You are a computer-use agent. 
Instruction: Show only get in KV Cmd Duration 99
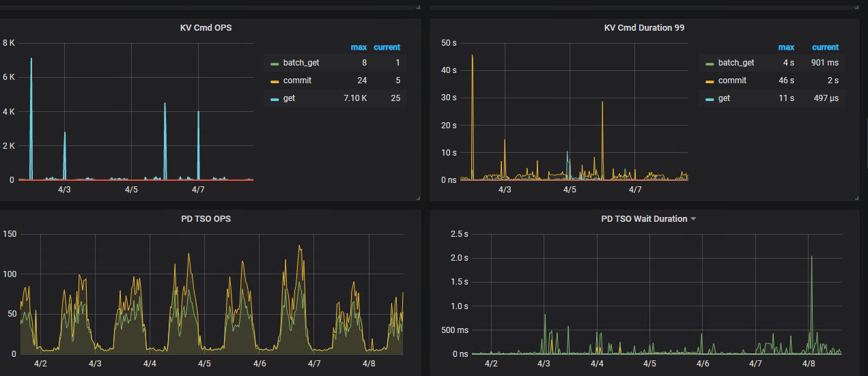pyautogui.click(x=724, y=98)
